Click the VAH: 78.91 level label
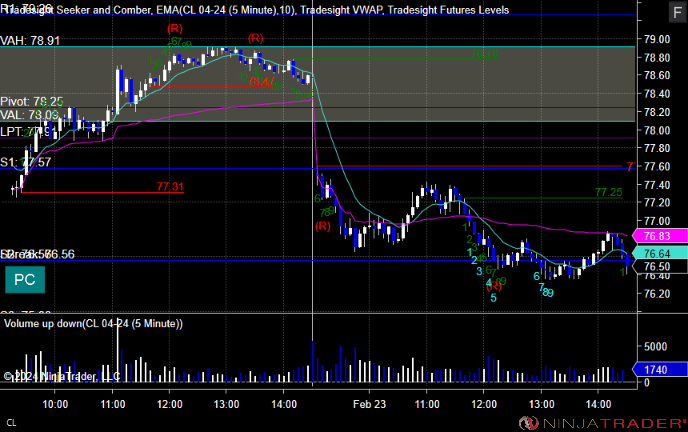The width and height of the screenshot is (688, 432). 30,41
